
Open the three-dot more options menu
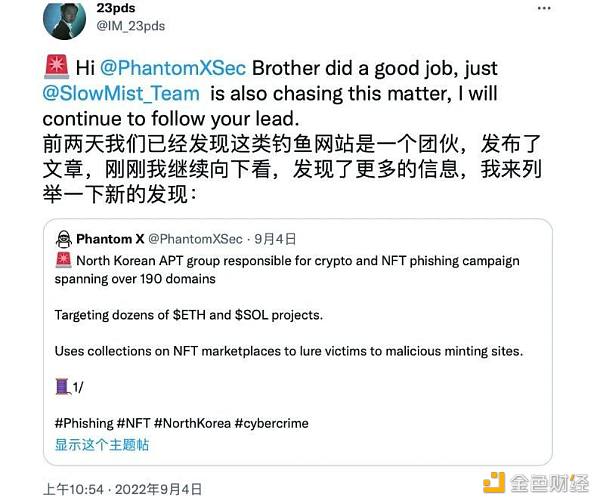(x=544, y=8)
